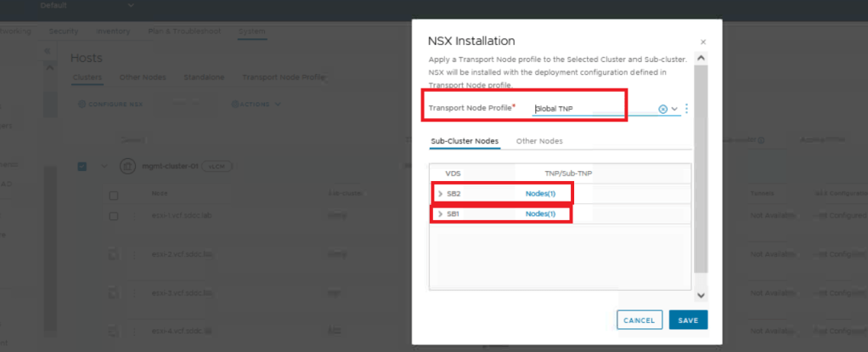This screenshot has width=868, height=352.
Task: Select the Sub-Cluster Nodes tab
Action: pyautogui.click(x=465, y=141)
